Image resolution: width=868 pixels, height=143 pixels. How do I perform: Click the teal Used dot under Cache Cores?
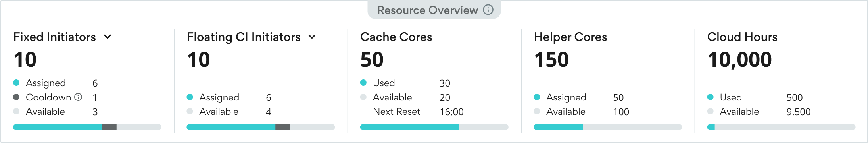point(363,83)
